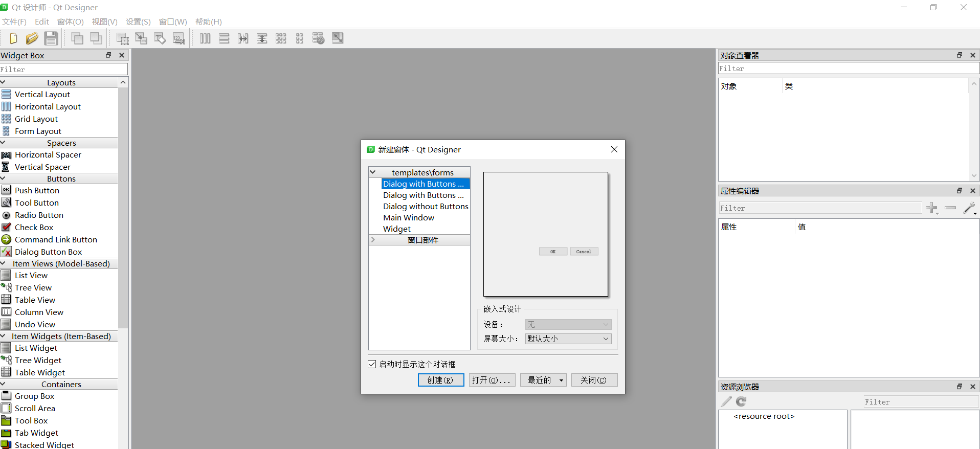Expand the 窗口部件 tree group
The width and height of the screenshot is (980, 449).
point(373,240)
